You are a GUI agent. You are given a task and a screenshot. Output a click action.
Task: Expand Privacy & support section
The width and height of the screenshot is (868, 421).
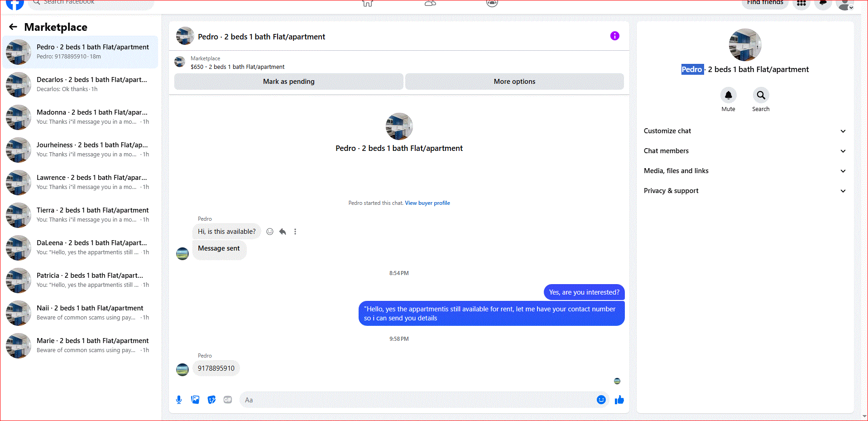pos(745,191)
